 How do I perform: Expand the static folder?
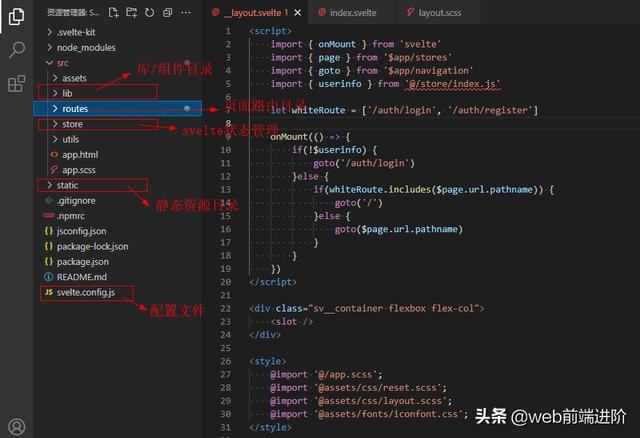[x=118, y=185]
